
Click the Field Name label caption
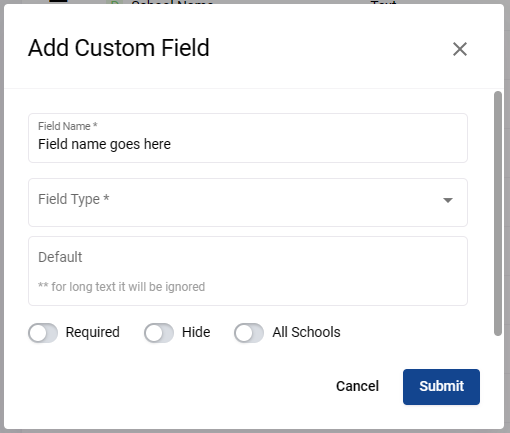point(68,126)
